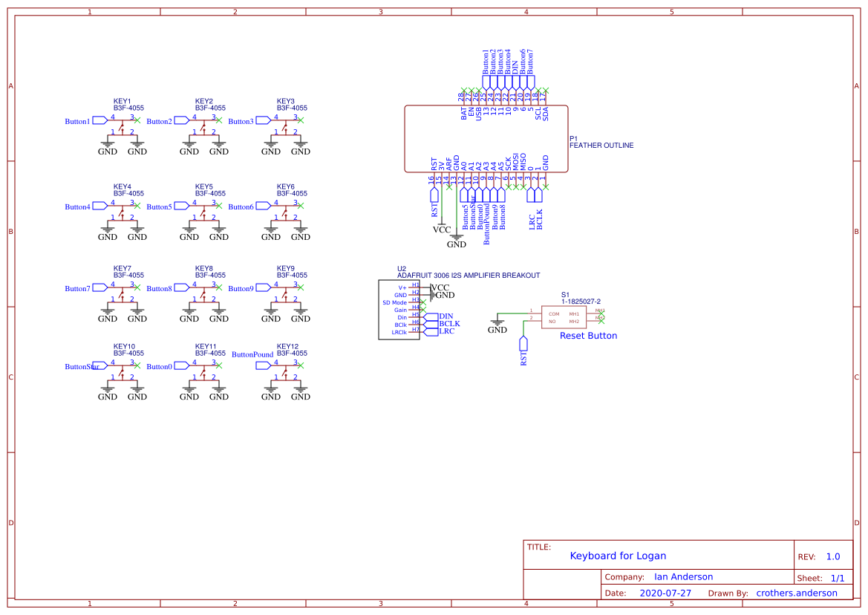Click the ButtonStar label next to KEY10
The width and height of the screenshot is (868, 615).
[81, 366]
